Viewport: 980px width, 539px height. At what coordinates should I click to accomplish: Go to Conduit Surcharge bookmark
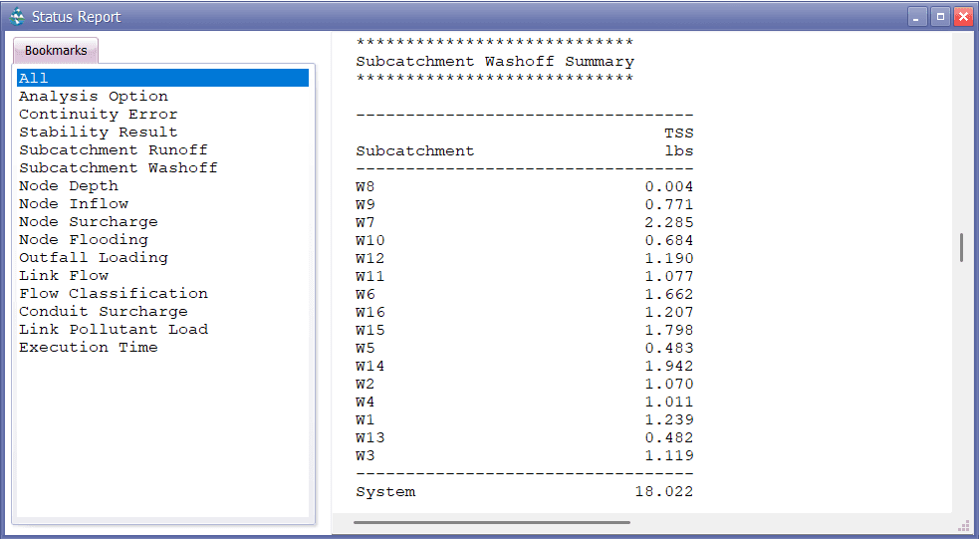point(103,312)
